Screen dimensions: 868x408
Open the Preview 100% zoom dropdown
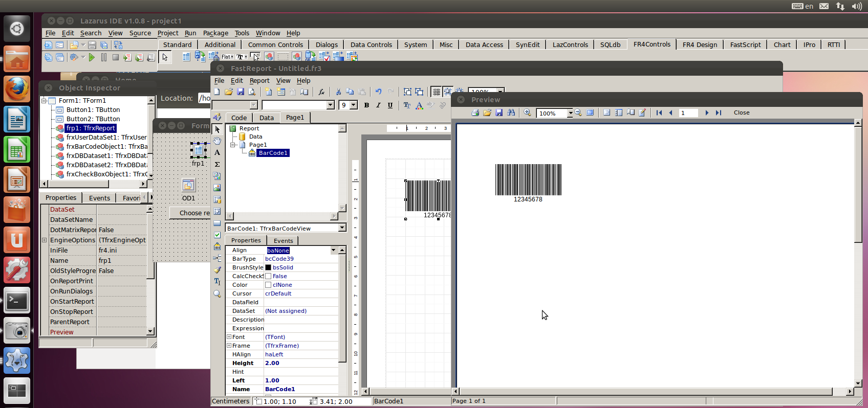(570, 113)
